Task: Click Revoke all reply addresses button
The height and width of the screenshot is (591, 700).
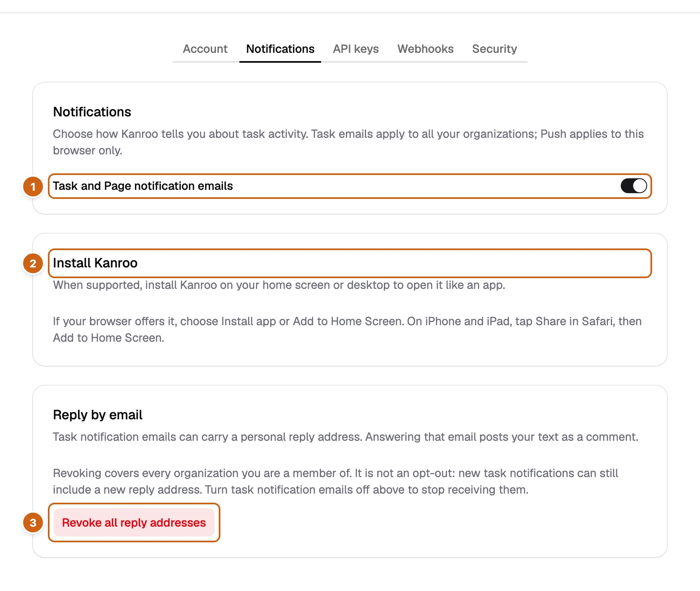Action: (x=134, y=522)
